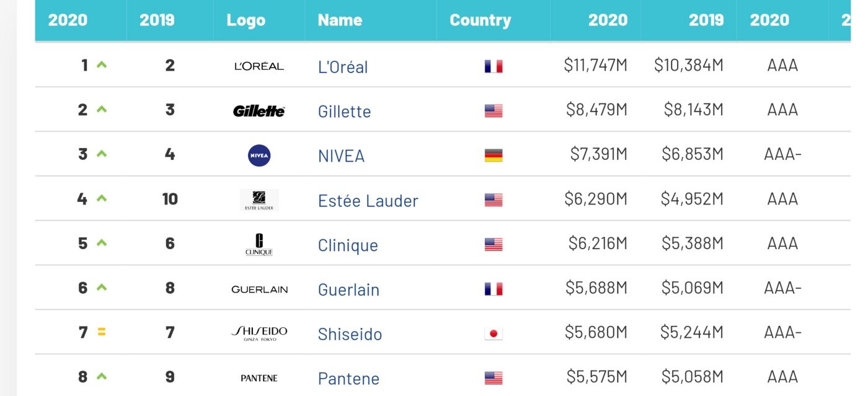868x396 pixels.
Task: Open the Guerlain brand link
Action: pyautogui.click(x=348, y=290)
